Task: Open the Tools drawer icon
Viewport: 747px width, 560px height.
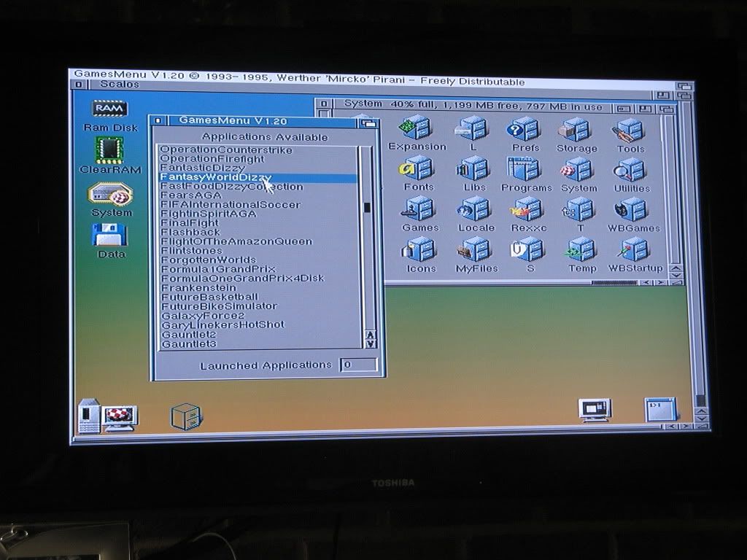Action: click(629, 131)
